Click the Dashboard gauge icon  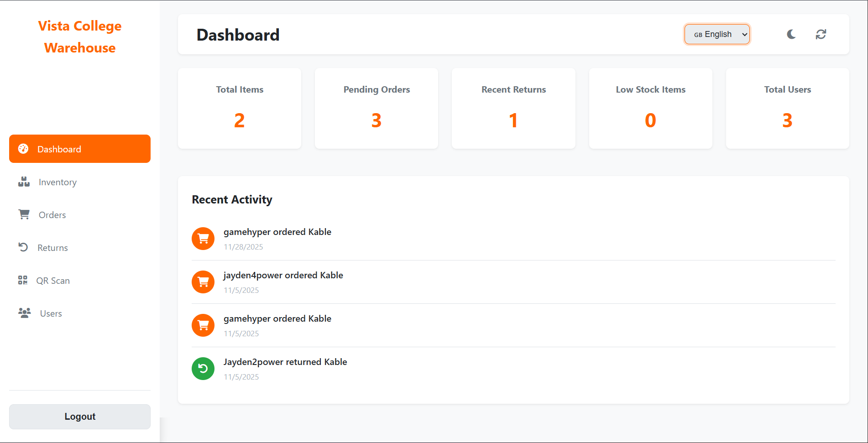[23, 149]
